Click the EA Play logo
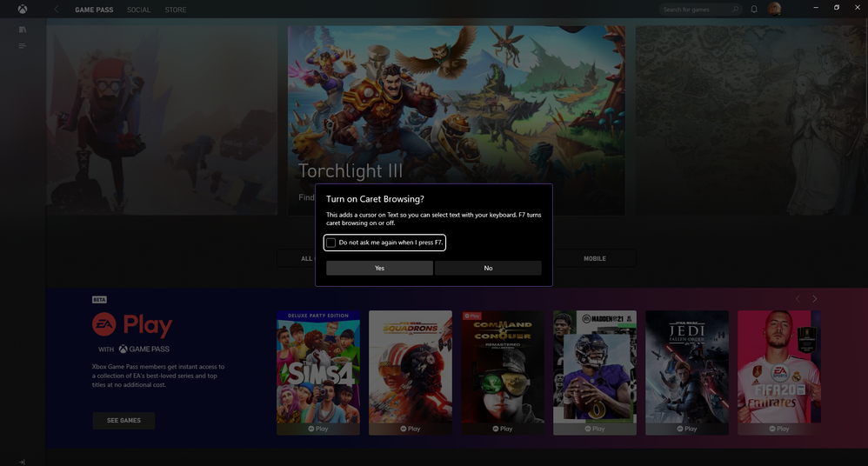The height and width of the screenshot is (466, 868). pos(131,325)
